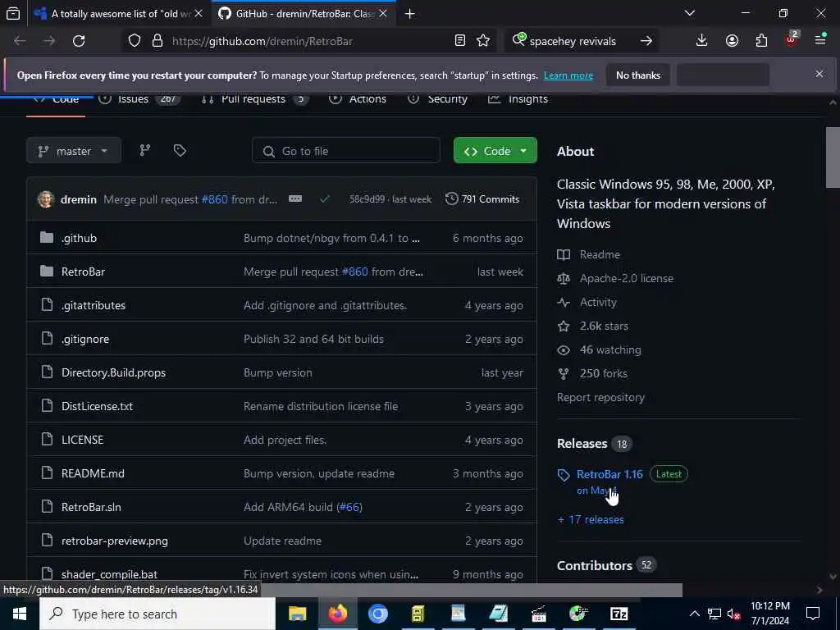Viewport: 840px width, 630px height.
Task: Open the Insights tab
Action: pyautogui.click(x=518, y=99)
